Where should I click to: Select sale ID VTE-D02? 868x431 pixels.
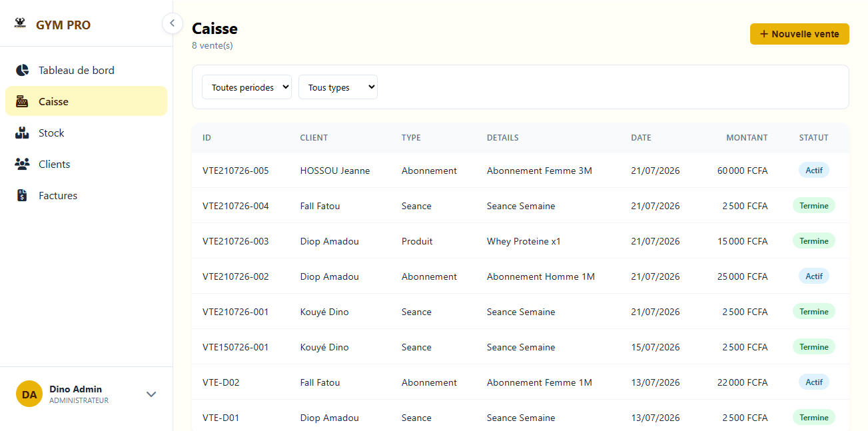[x=221, y=382]
